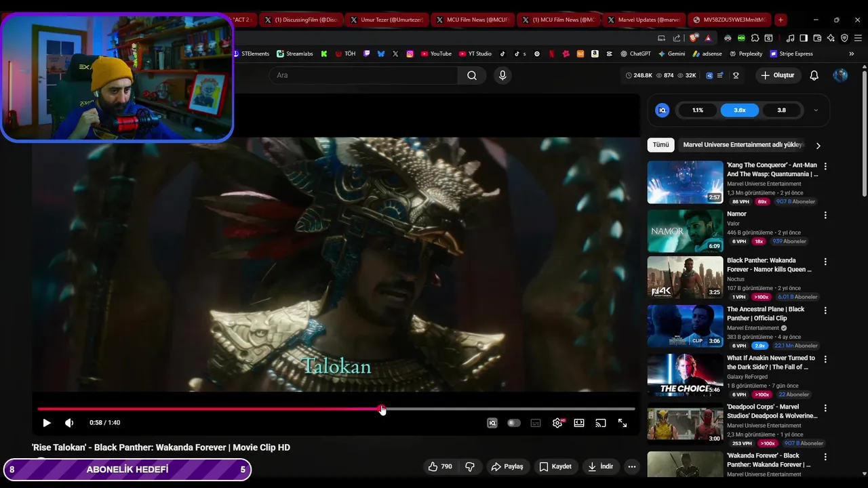Open Stripe Express bookmark

click(x=791, y=54)
